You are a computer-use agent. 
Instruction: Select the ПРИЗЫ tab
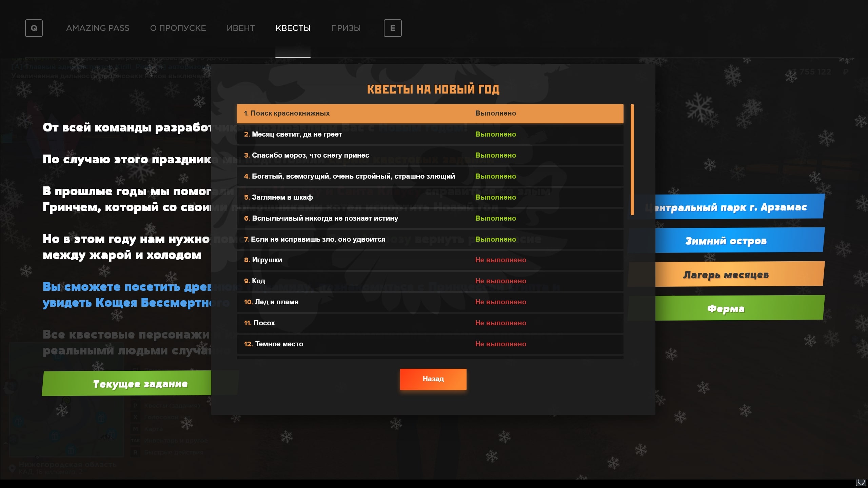pyautogui.click(x=346, y=28)
